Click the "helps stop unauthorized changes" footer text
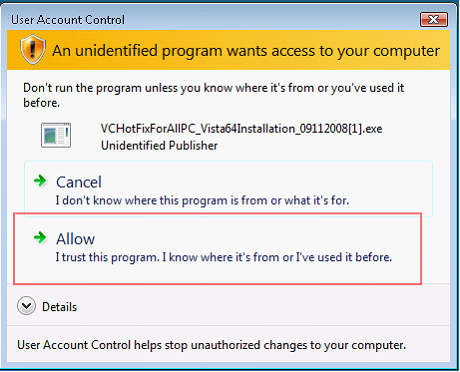Screen dimensions: 460x372 pos(212,345)
